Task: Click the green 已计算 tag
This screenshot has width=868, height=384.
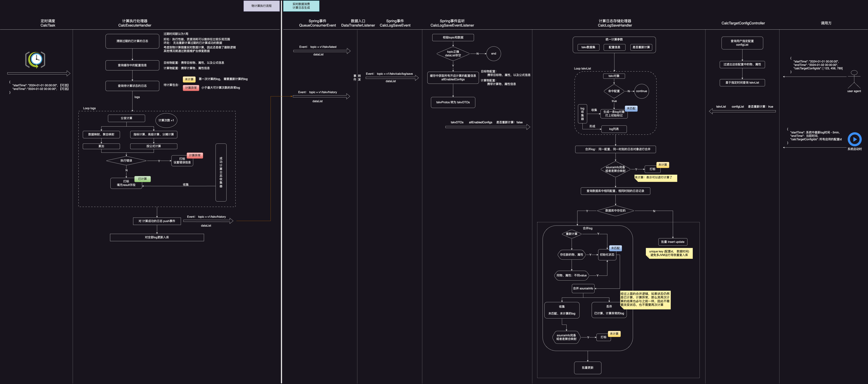Action: click(x=143, y=179)
